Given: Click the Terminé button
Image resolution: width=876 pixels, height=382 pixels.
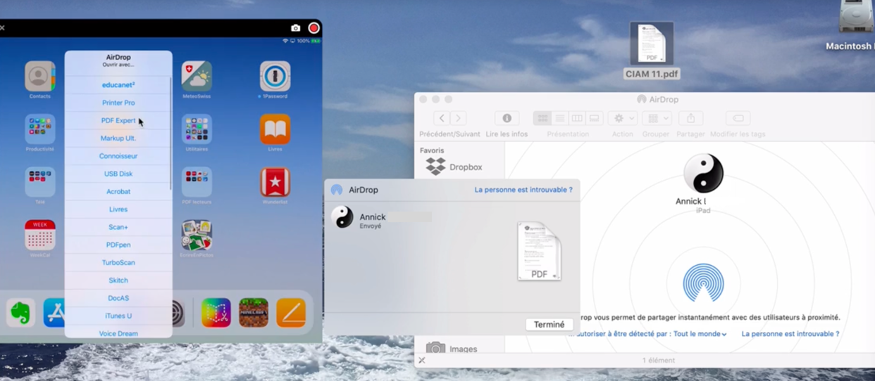Looking at the screenshot, I should point(549,324).
